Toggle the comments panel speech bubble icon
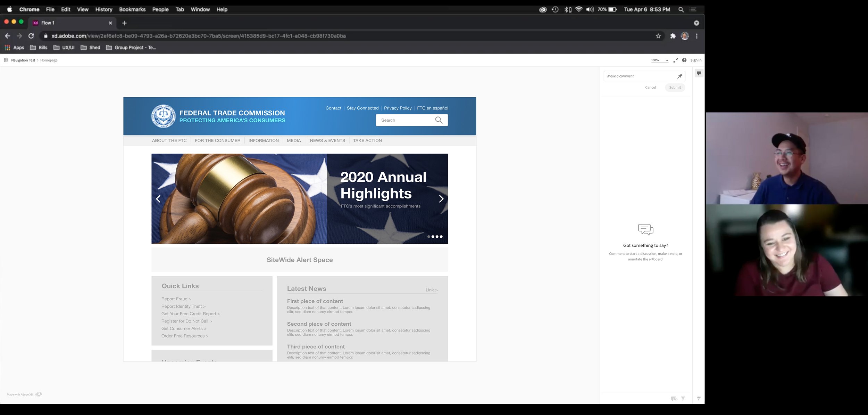Screen dimensions: 868x415 (699, 73)
